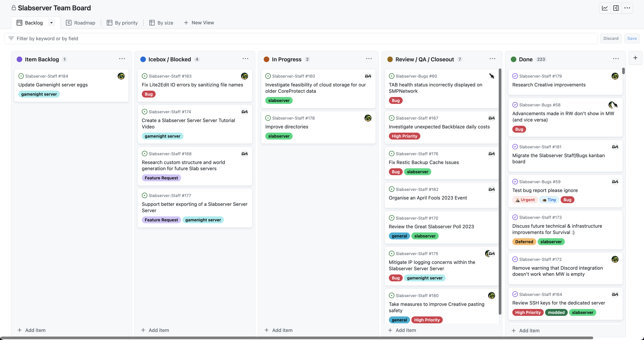Focus the Filter by keyword input field
This screenshot has height=340, width=644.
click(x=300, y=39)
